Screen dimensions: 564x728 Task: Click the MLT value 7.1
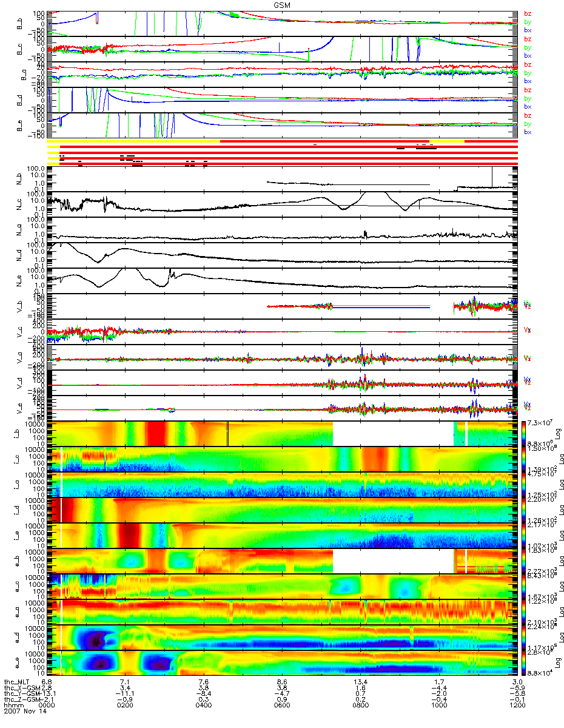126,681
